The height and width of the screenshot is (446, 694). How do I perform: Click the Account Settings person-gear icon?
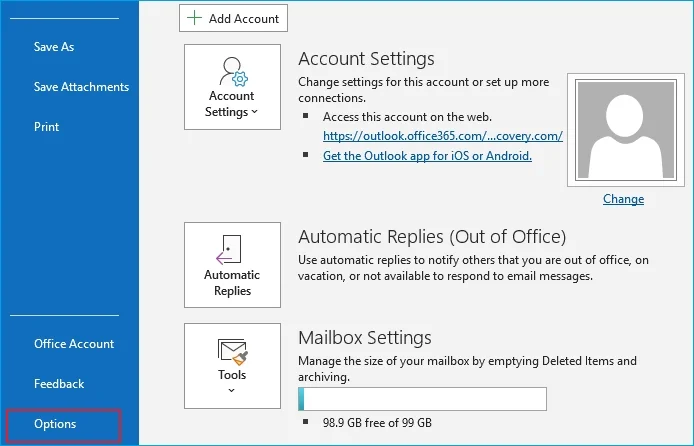pos(232,72)
